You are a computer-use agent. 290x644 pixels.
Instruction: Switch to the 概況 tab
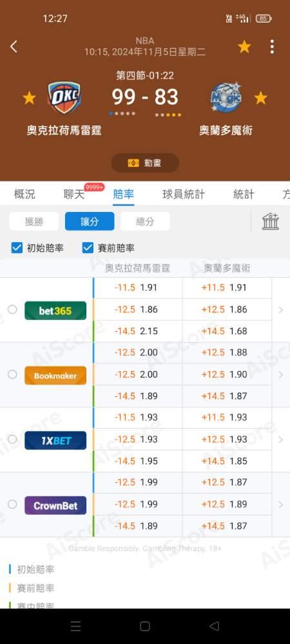pyautogui.click(x=24, y=194)
